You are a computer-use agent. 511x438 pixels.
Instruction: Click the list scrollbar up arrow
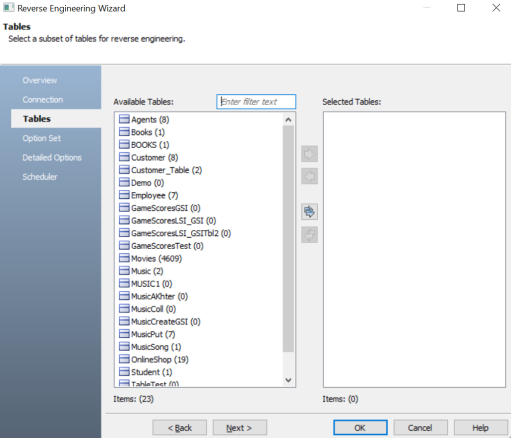(288, 120)
